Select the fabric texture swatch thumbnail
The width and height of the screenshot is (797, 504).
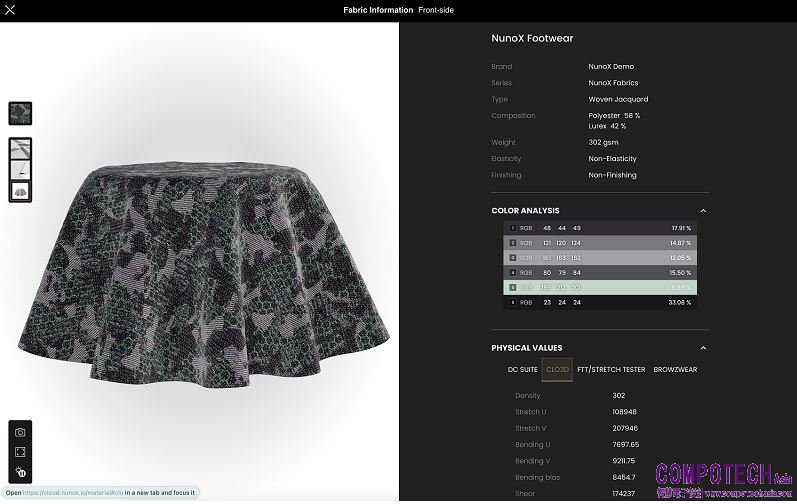tap(20, 113)
